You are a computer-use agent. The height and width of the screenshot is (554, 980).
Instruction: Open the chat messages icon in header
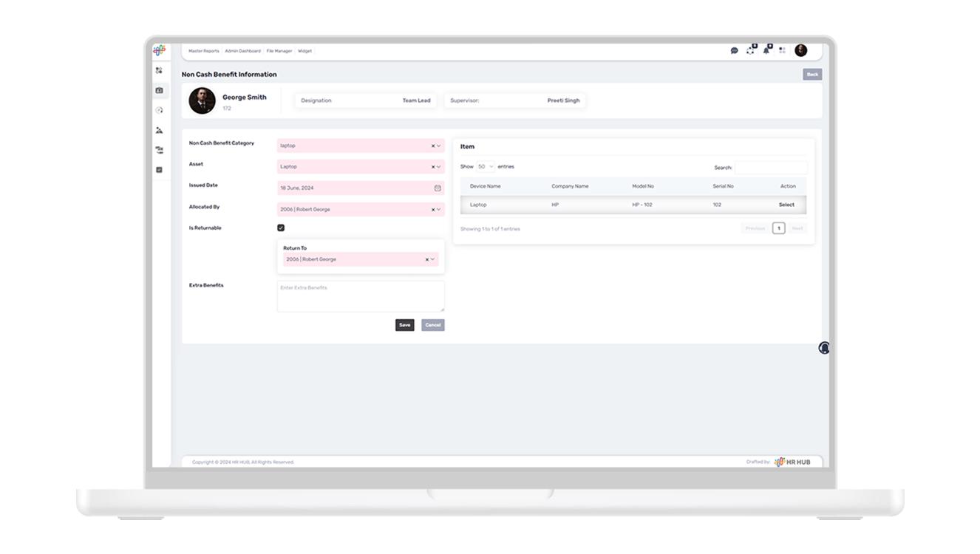pyautogui.click(x=734, y=51)
